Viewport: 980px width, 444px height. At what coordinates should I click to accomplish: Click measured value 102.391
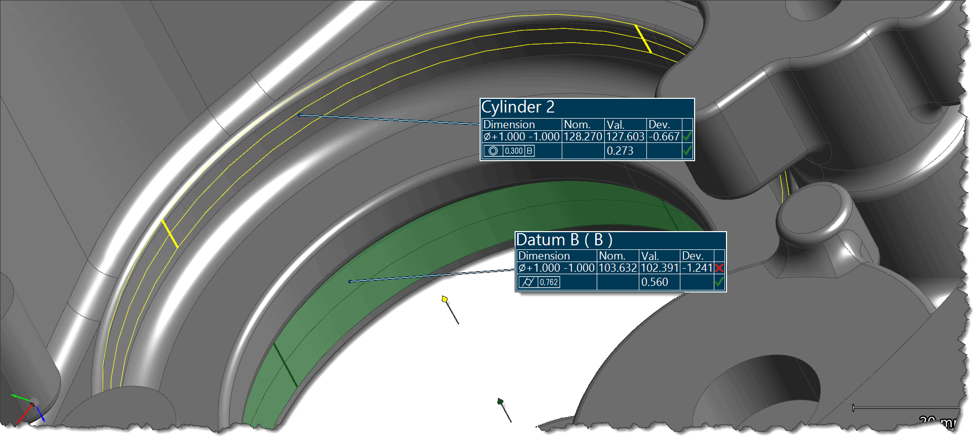coord(660,268)
